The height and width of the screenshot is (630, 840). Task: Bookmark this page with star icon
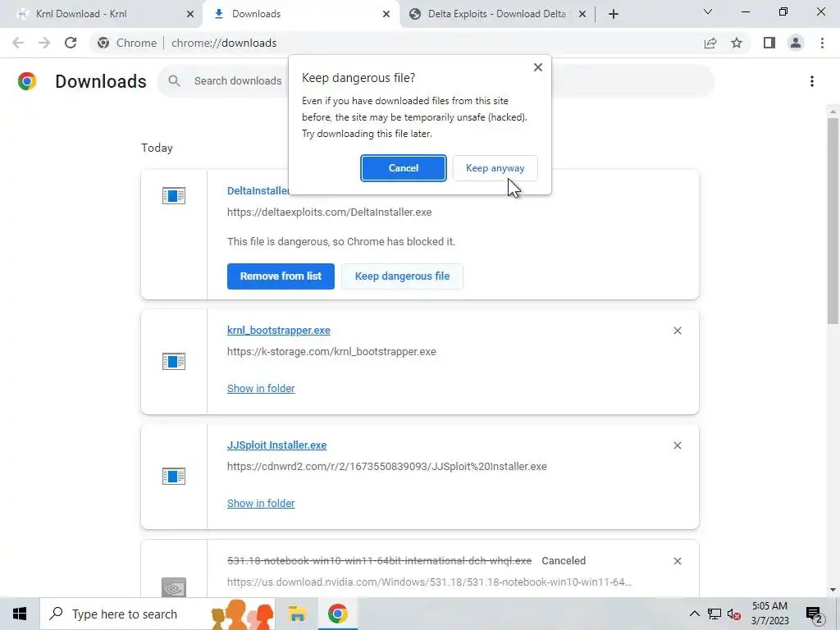click(737, 43)
